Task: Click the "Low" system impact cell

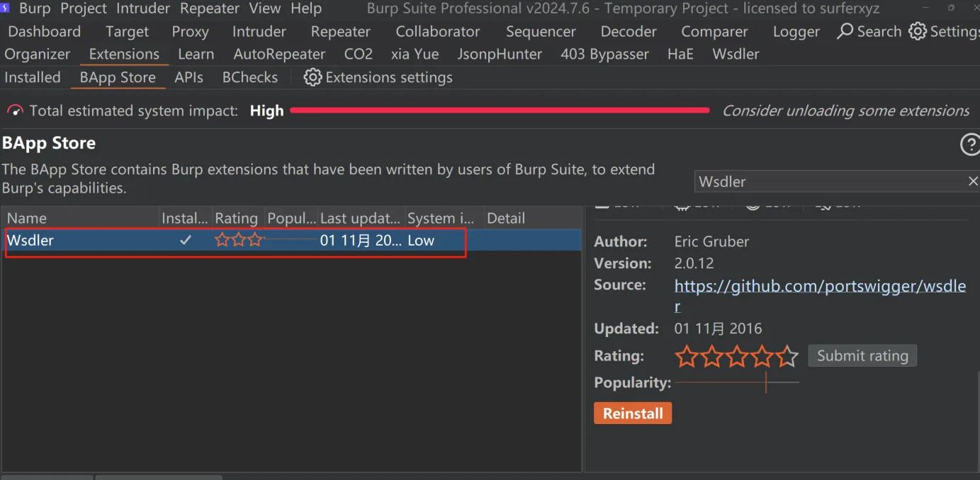Action: (x=421, y=241)
